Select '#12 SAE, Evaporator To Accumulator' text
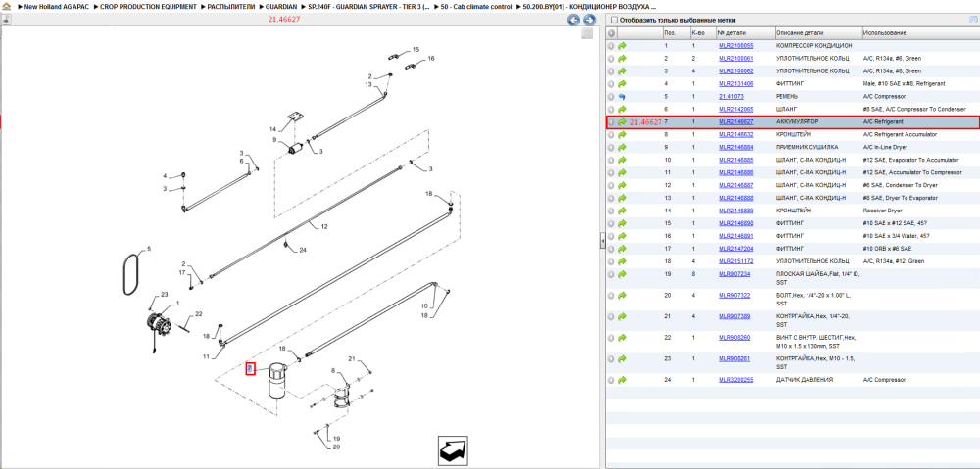The width and height of the screenshot is (980, 469). coord(910,160)
